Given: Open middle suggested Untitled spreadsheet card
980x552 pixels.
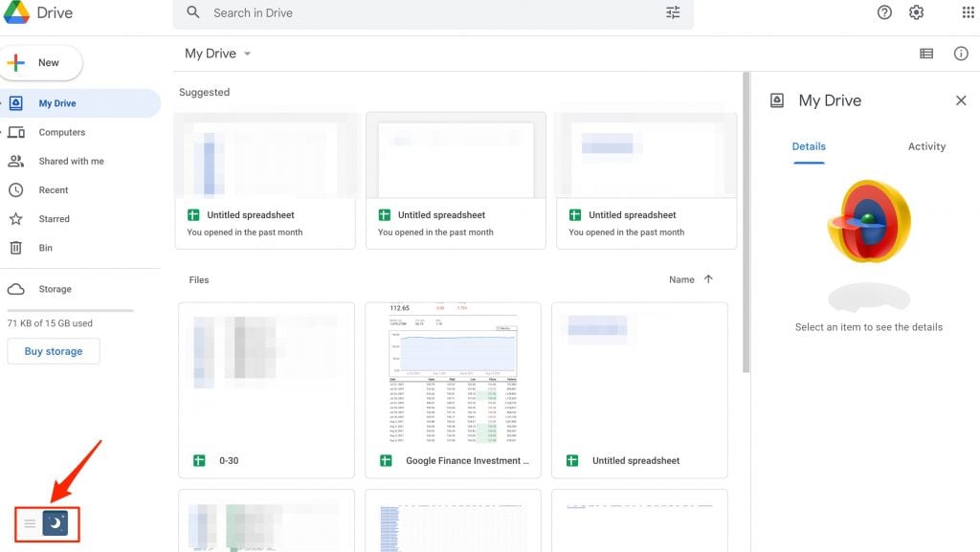Looking at the screenshot, I should coord(456,181).
